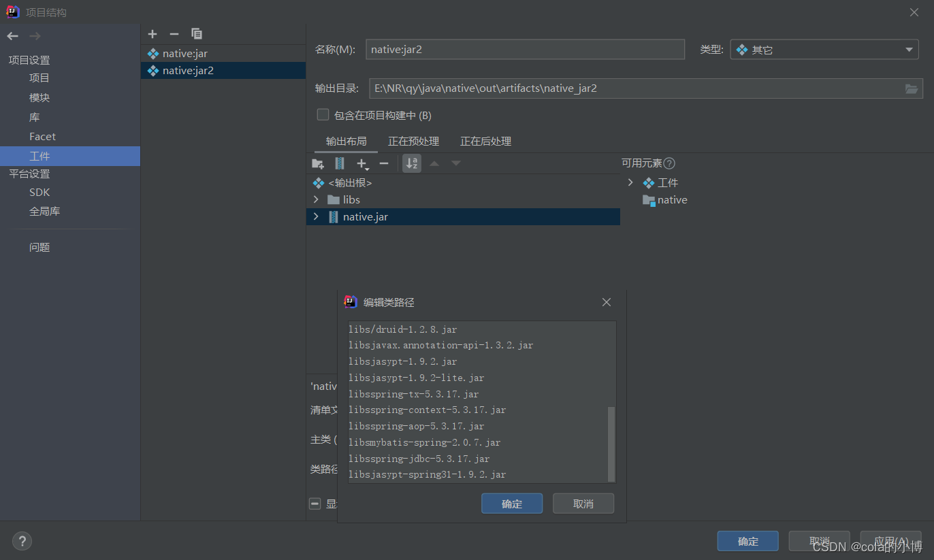
Task: Switch to 正在后处理 tab
Action: coord(485,142)
